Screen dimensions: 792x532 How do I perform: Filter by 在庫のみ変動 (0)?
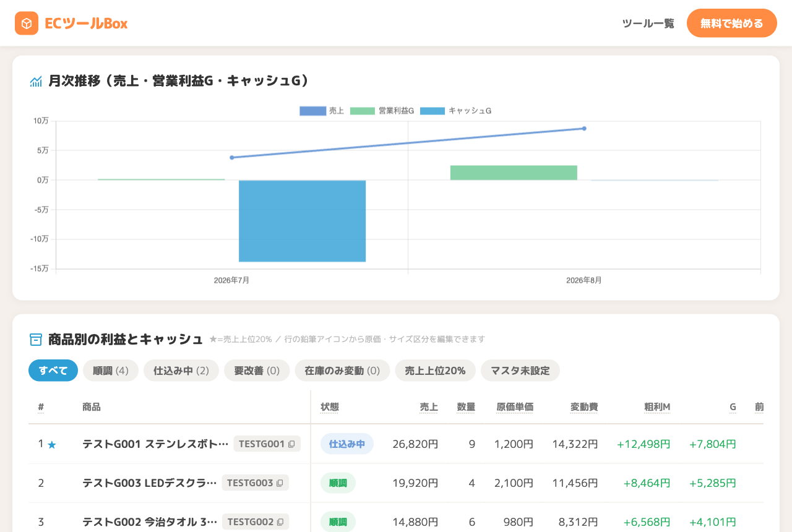coord(342,371)
